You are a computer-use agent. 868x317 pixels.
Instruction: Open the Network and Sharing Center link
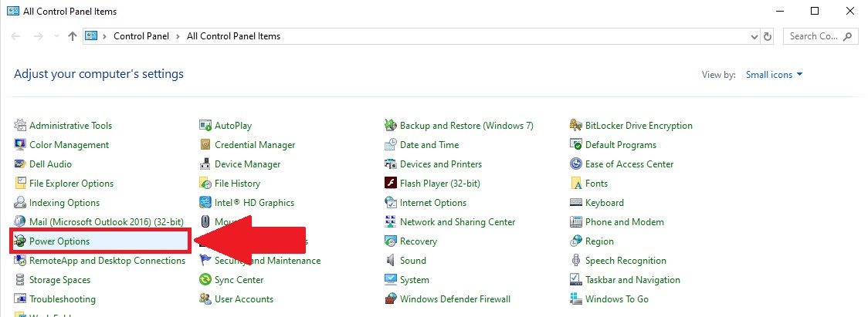pos(457,222)
